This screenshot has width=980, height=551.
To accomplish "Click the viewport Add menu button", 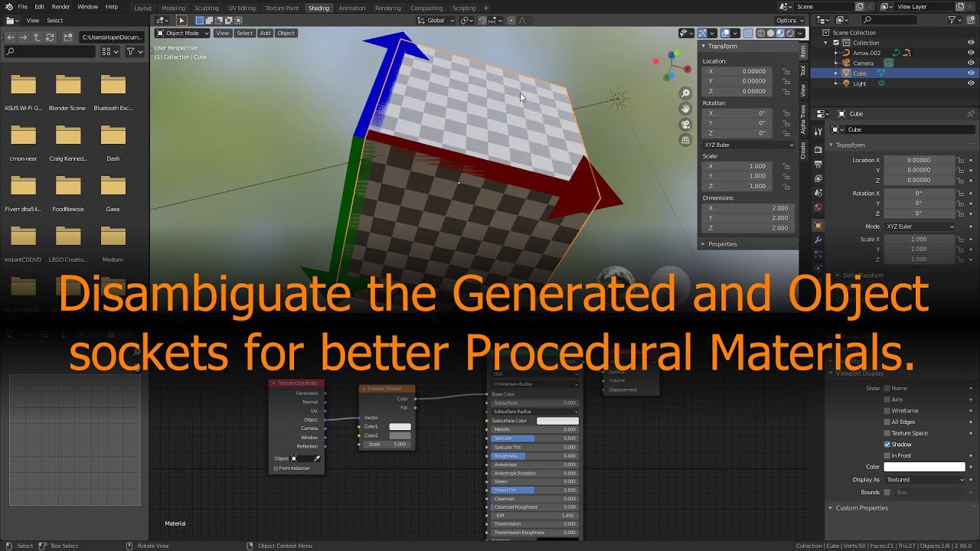I will point(265,33).
